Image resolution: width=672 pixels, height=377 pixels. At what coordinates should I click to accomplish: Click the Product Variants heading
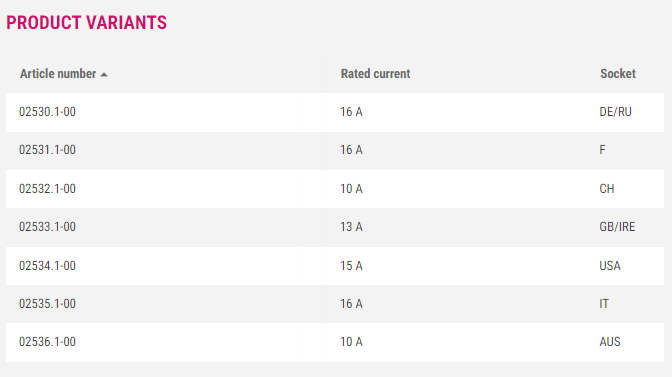pyautogui.click(x=86, y=23)
